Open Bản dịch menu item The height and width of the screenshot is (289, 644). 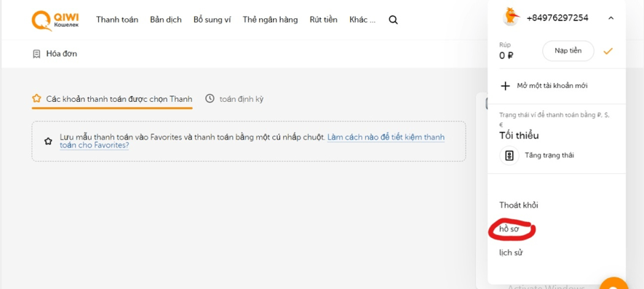coord(165,20)
